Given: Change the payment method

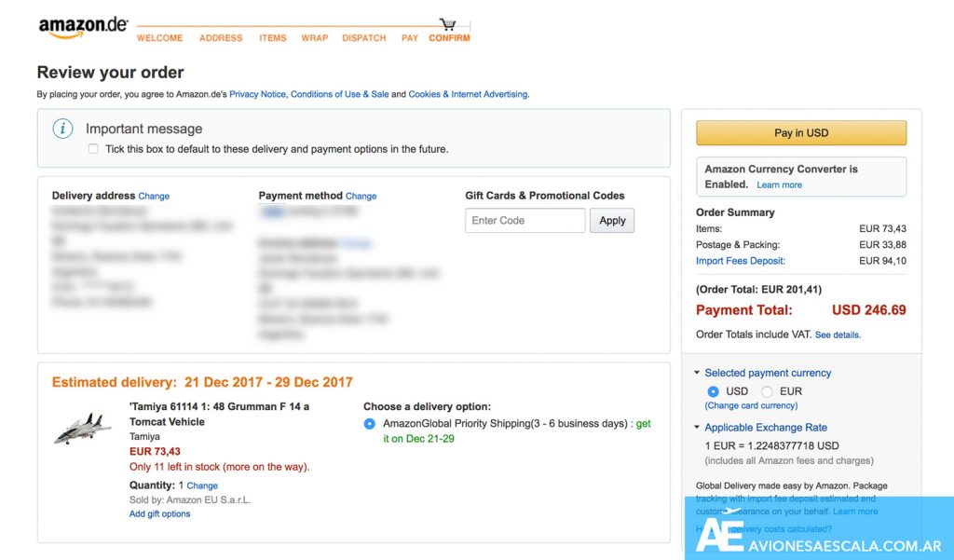Looking at the screenshot, I should click(x=361, y=197).
